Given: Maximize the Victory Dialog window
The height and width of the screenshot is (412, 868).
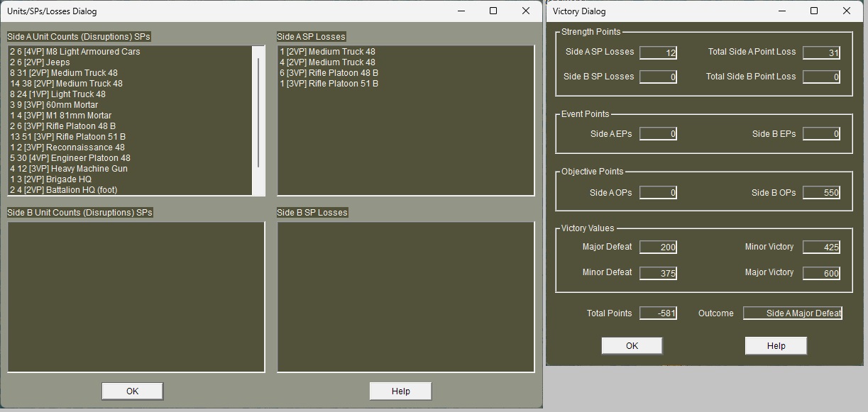Looking at the screenshot, I should click(x=814, y=11).
